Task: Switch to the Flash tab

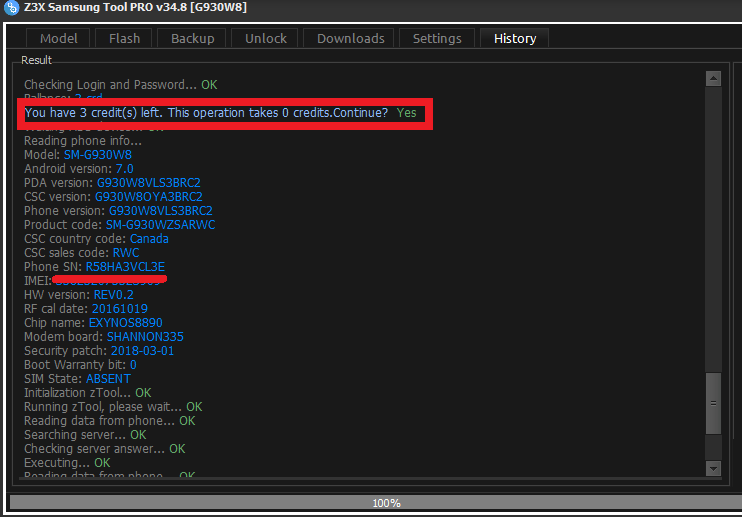Action: pos(124,38)
